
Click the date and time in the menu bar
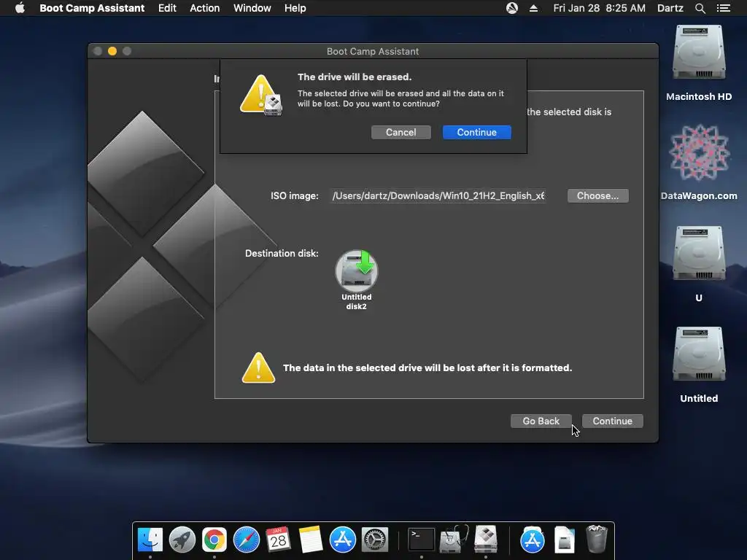(x=600, y=8)
